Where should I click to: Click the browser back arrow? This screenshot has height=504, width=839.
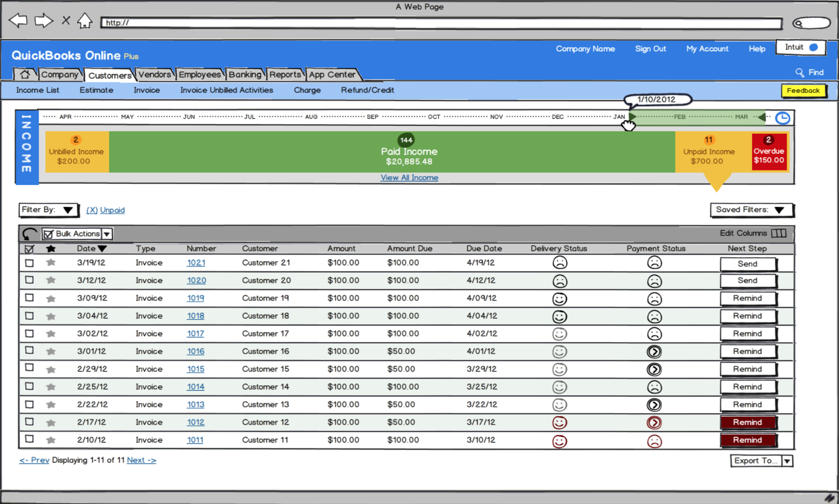click(18, 20)
